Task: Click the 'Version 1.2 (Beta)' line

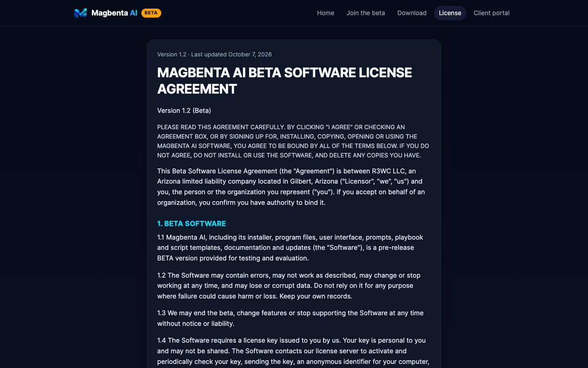Action: tap(184, 110)
